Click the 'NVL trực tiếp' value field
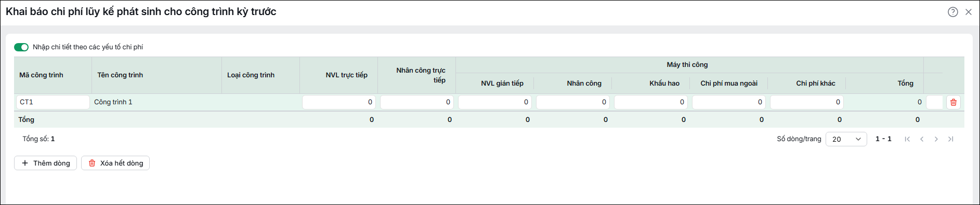Screen dimensions: 980x205 tap(339, 102)
